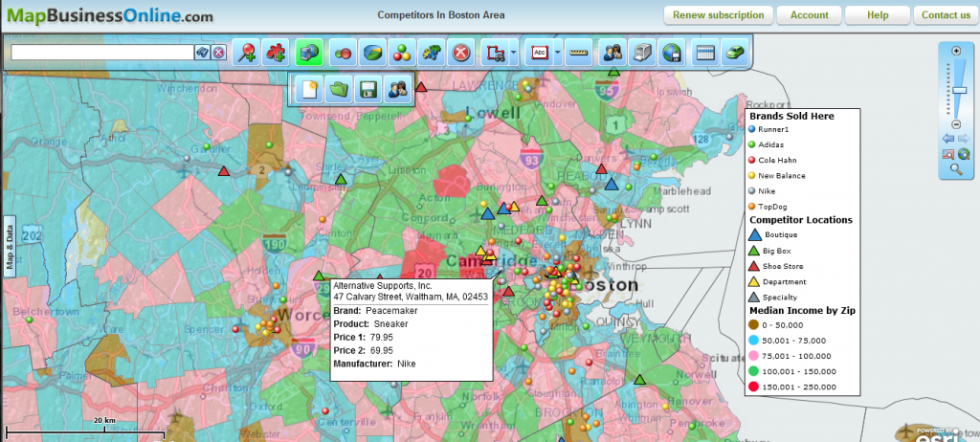
Task: Select the Abc text label tool
Action: 540,53
